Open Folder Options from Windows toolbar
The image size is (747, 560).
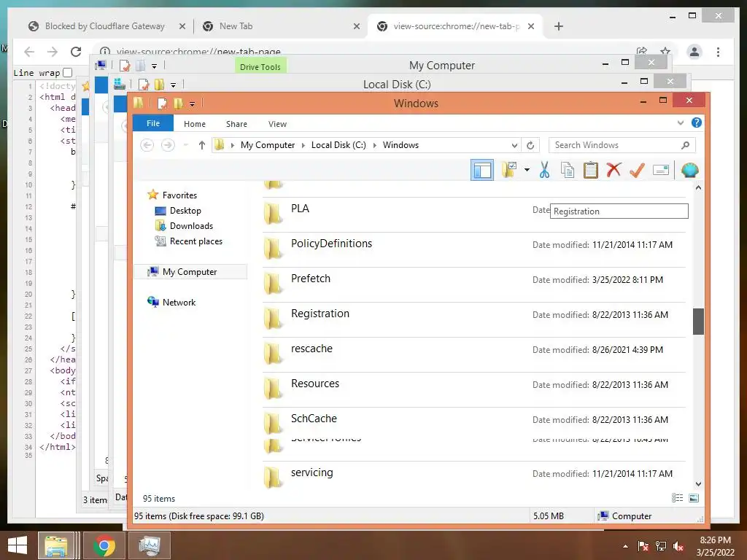[508, 170]
